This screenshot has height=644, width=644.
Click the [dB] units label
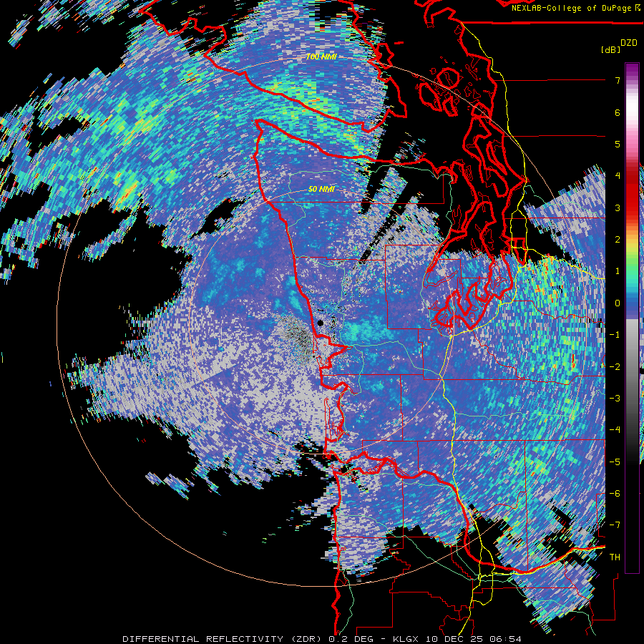coord(611,49)
